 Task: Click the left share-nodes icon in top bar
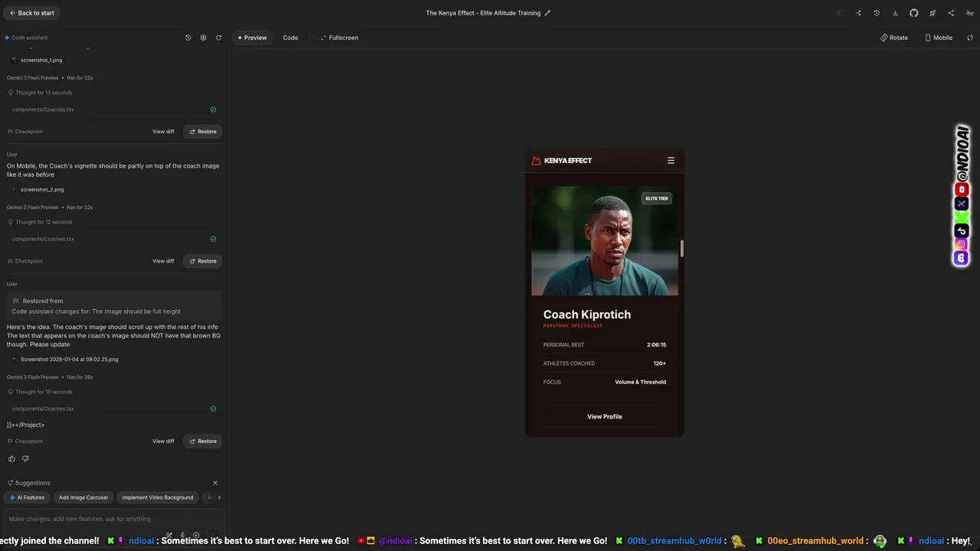click(858, 13)
